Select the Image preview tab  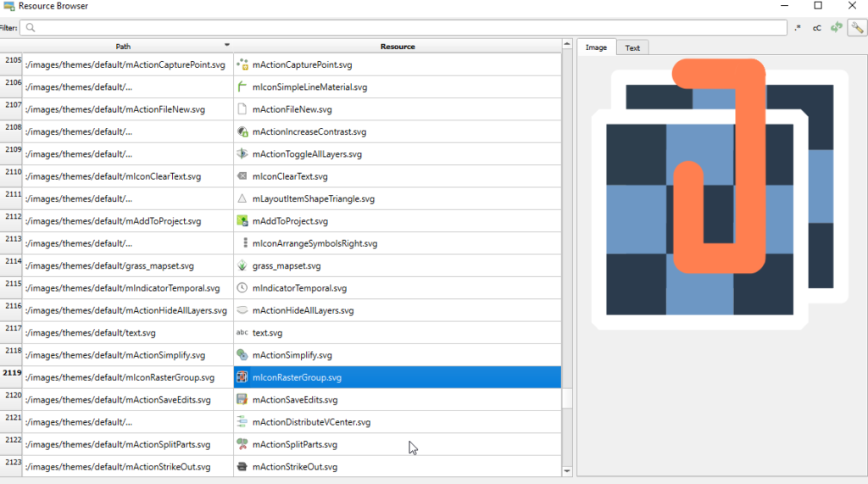click(596, 47)
